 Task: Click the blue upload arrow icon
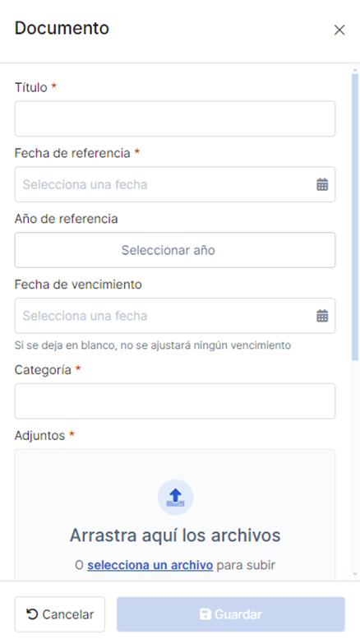175,497
